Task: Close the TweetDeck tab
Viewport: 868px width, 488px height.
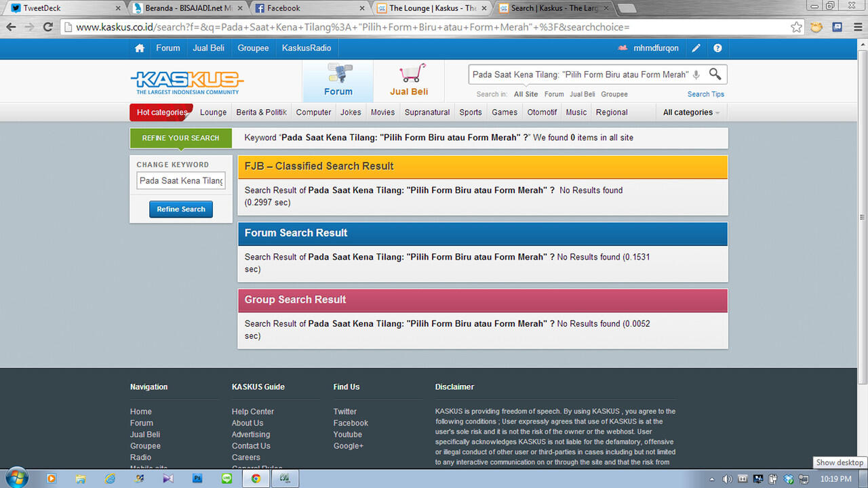Action: (x=118, y=8)
